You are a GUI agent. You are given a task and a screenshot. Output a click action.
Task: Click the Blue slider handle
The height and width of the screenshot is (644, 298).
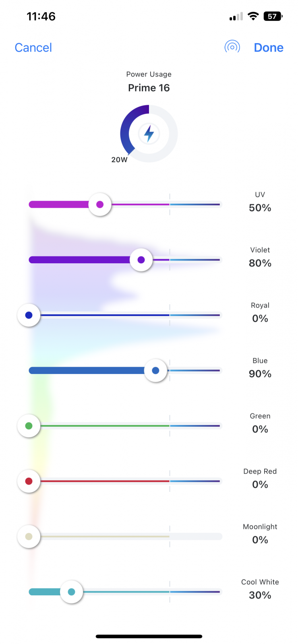[x=155, y=370]
